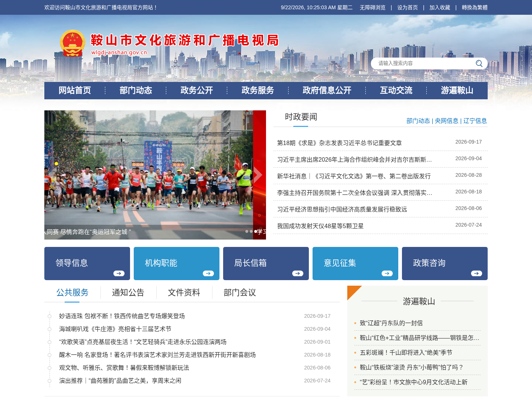The height and width of the screenshot is (406, 532).
Task: Open the 政策咨询 card
Action: 445,264
